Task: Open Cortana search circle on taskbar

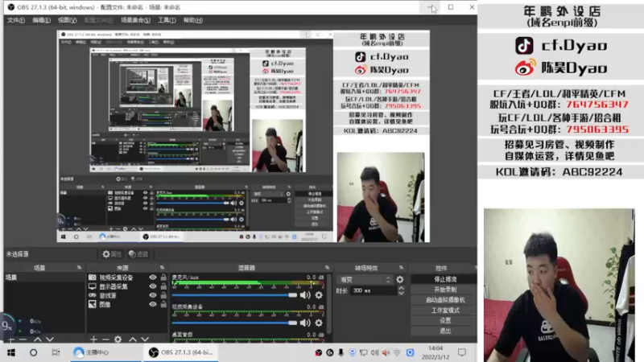Action: coord(33,352)
